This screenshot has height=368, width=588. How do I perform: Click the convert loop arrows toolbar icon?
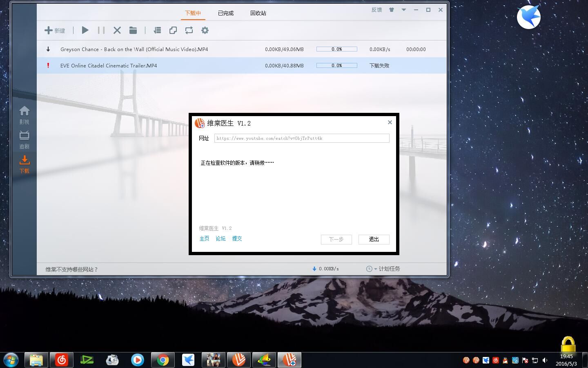[189, 30]
